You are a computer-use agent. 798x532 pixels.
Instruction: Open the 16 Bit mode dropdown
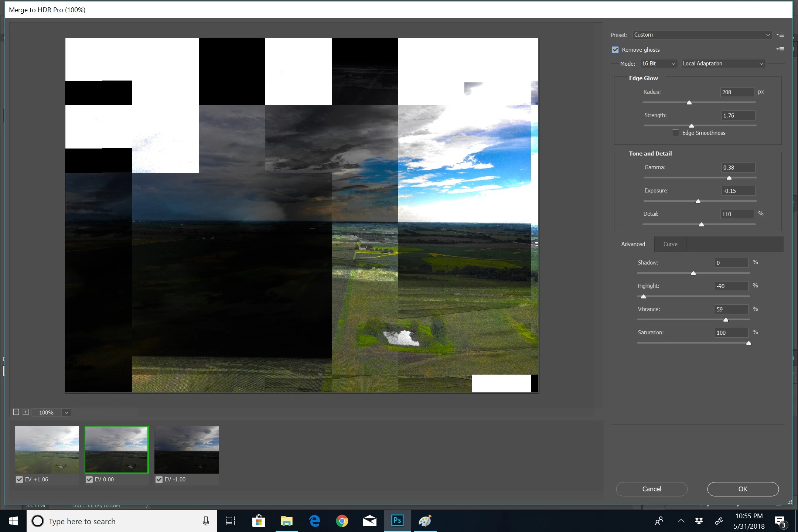(659, 64)
